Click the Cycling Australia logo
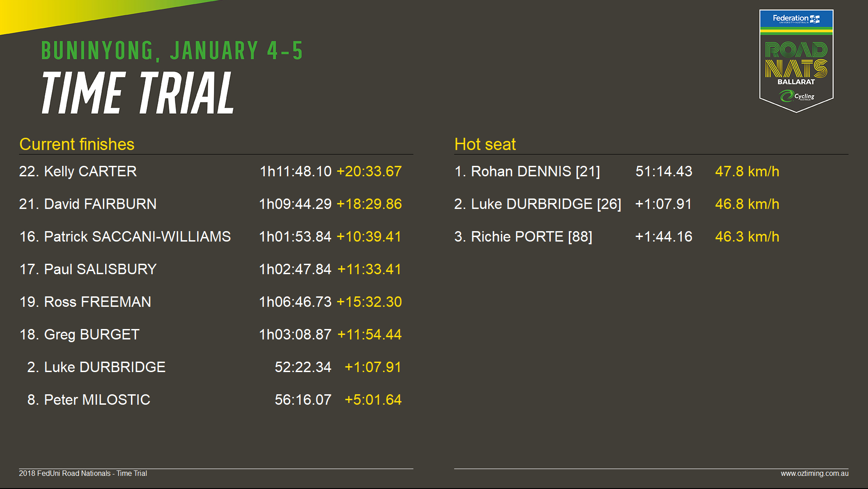868x489 pixels. click(797, 96)
